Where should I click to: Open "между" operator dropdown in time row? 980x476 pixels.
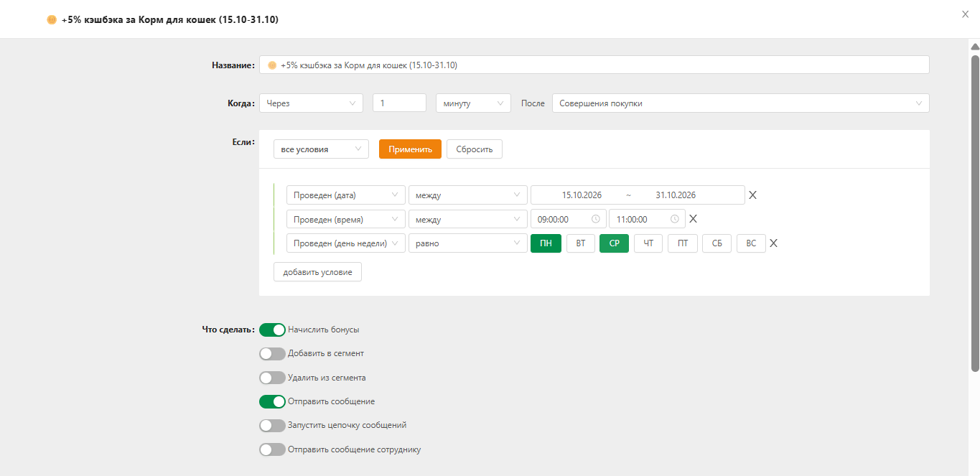[x=468, y=219]
